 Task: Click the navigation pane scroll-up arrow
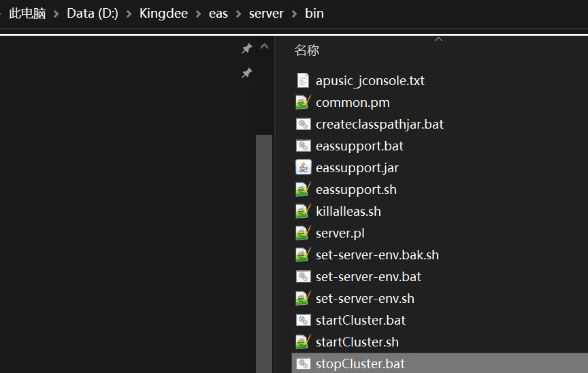click(264, 46)
